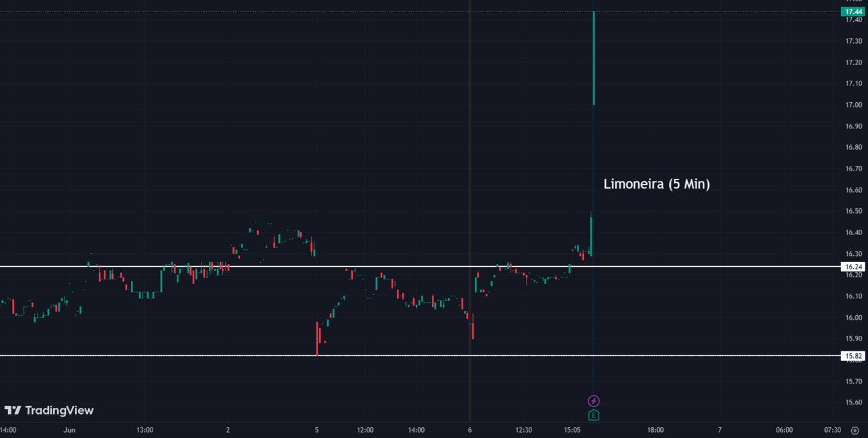Click the 16.50 price axis label
Image resolution: width=868 pixels, height=438 pixels.
click(x=854, y=211)
